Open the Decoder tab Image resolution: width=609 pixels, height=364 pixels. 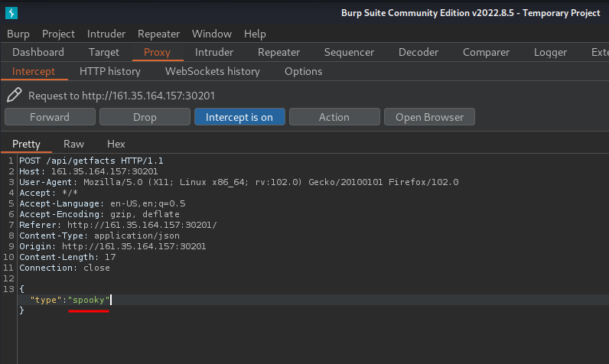[x=418, y=53]
